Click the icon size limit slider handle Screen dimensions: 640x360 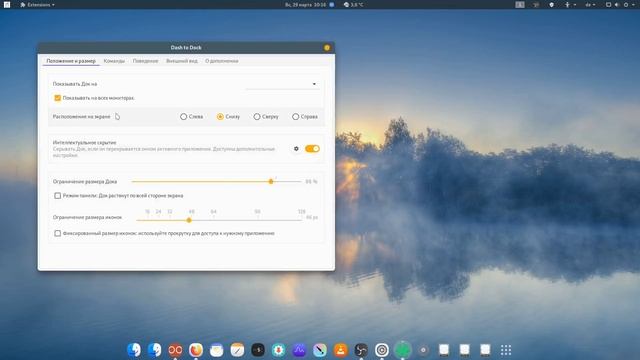189,220
